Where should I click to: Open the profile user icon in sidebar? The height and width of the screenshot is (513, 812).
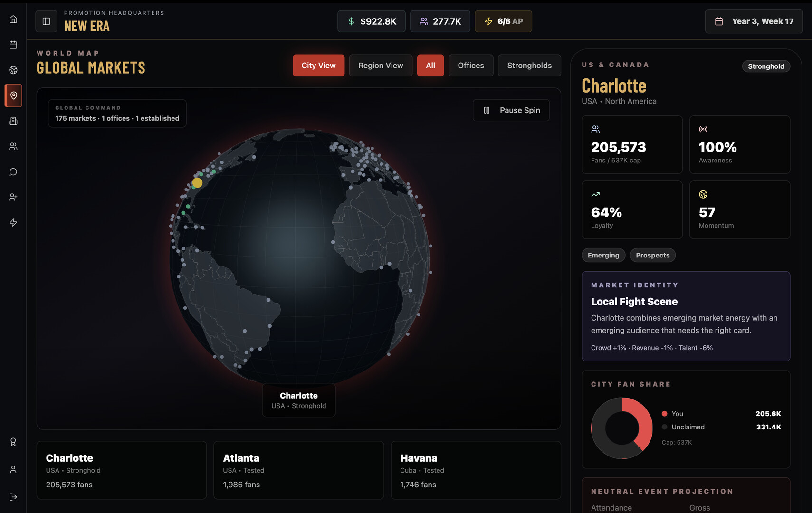[13, 469]
